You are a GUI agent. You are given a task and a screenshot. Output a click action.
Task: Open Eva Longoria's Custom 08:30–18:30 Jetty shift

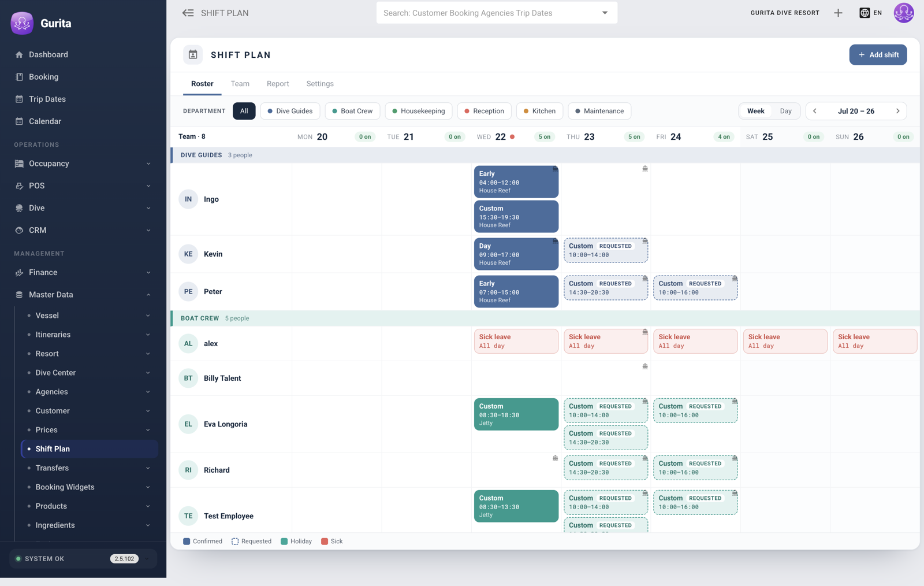[x=516, y=414]
